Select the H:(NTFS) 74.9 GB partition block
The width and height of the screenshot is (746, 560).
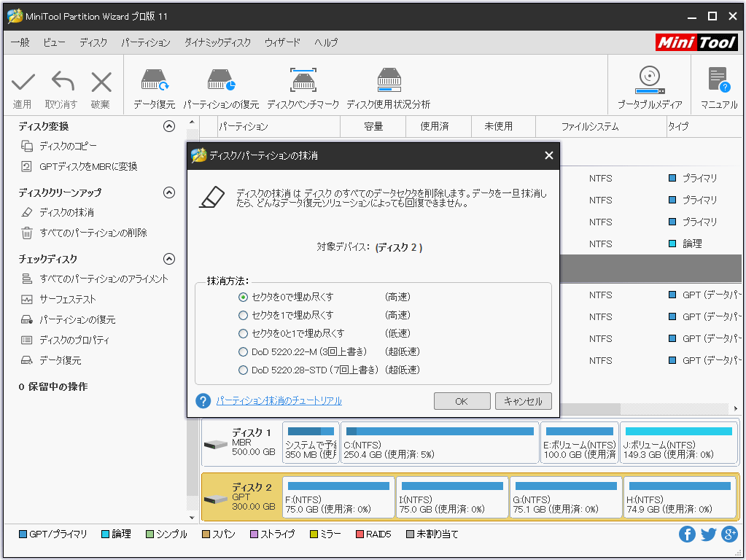coord(680,497)
